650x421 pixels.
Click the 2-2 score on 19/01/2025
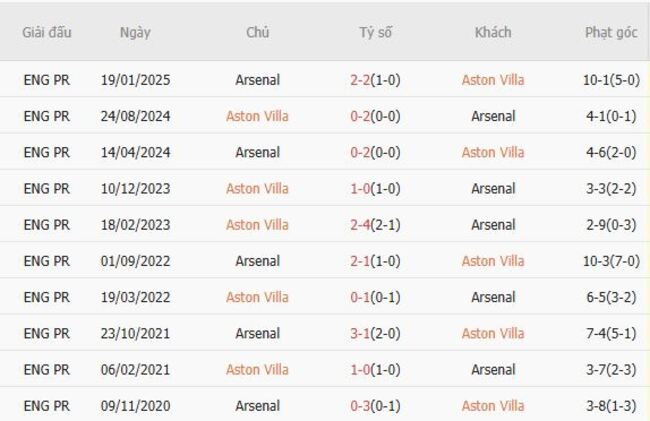[x=361, y=80]
